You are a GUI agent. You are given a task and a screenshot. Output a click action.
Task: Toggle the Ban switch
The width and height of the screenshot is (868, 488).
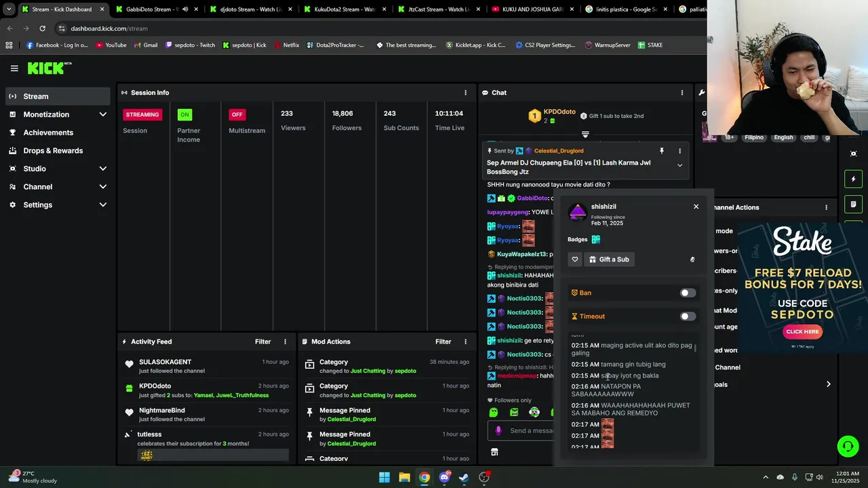pos(688,293)
